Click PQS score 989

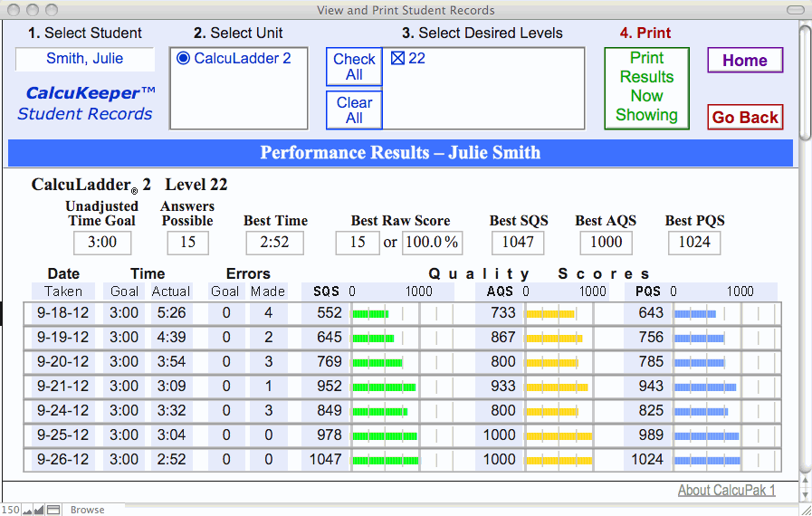tap(651, 435)
